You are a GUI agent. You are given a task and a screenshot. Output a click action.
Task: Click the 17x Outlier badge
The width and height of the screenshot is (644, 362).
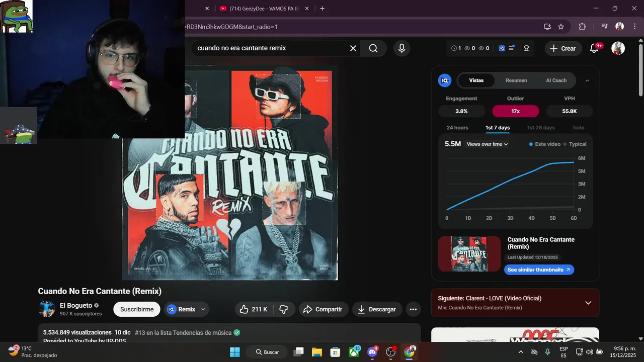(515, 111)
